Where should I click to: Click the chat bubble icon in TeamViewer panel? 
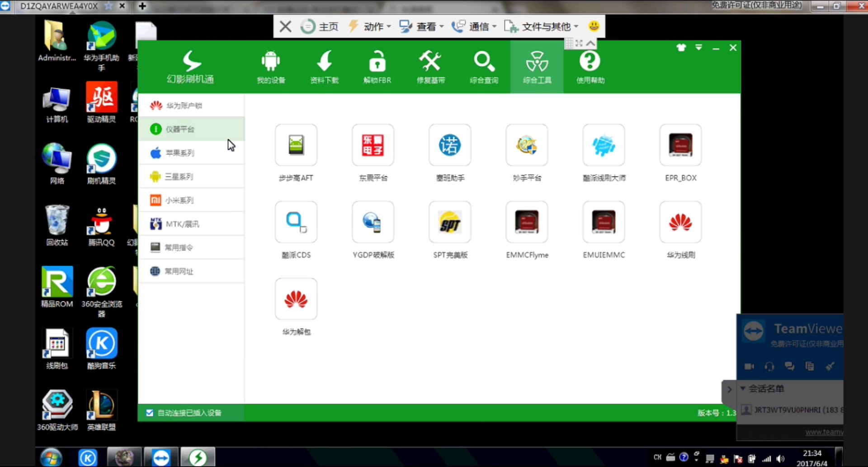click(x=789, y=367)
